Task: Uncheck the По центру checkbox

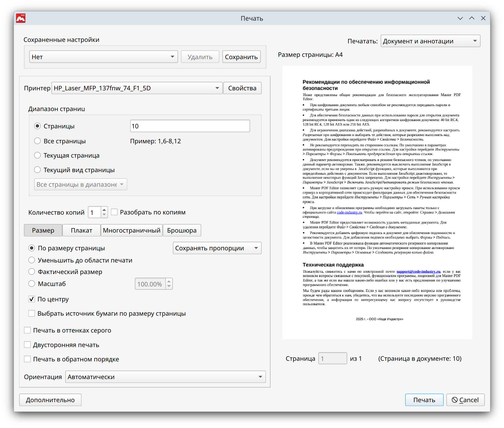Action: (x=32, y=299)
